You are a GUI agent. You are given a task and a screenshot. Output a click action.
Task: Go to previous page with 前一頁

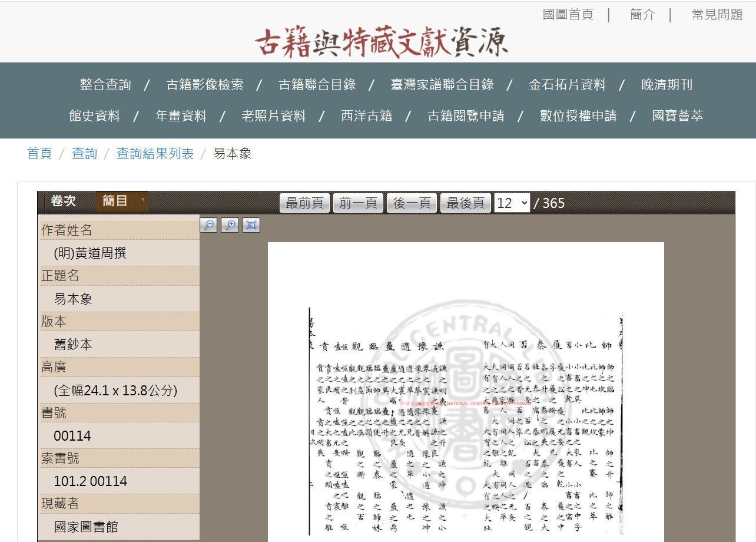click(x=358, y=203)
